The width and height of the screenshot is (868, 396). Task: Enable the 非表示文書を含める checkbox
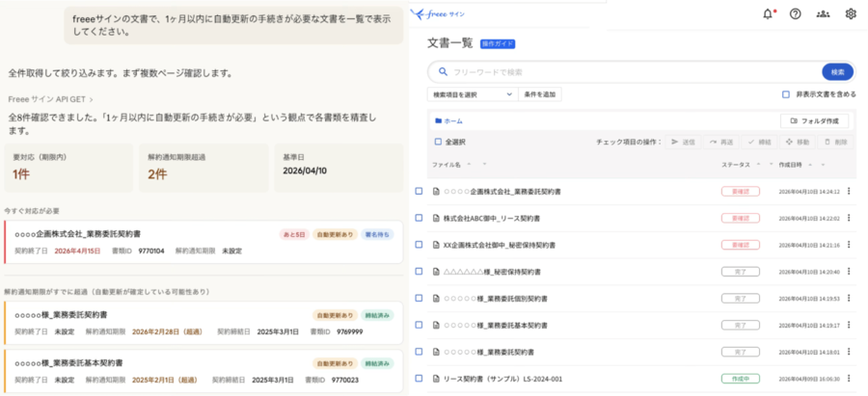(x=786, y=94)
